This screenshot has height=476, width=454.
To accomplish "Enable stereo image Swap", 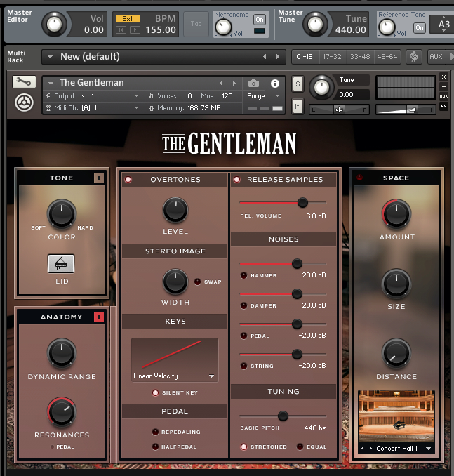I will [197, 282].
